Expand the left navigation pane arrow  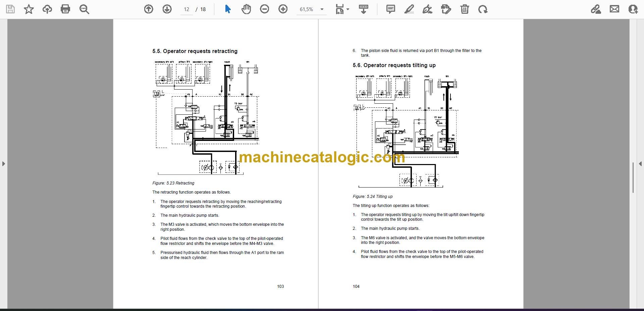pyautogui.click(x=3, y=164)
